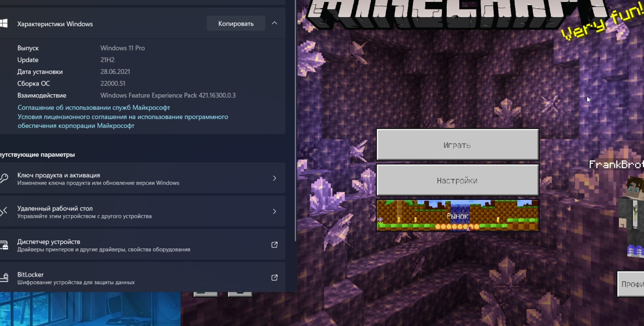Click the install date 28.06.2021
Viewport: 644px width, 326px height.
point(115,72)
